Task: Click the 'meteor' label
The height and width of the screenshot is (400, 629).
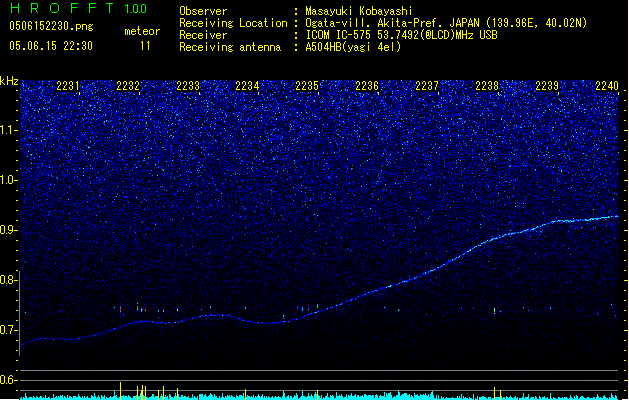Action: 142,31
